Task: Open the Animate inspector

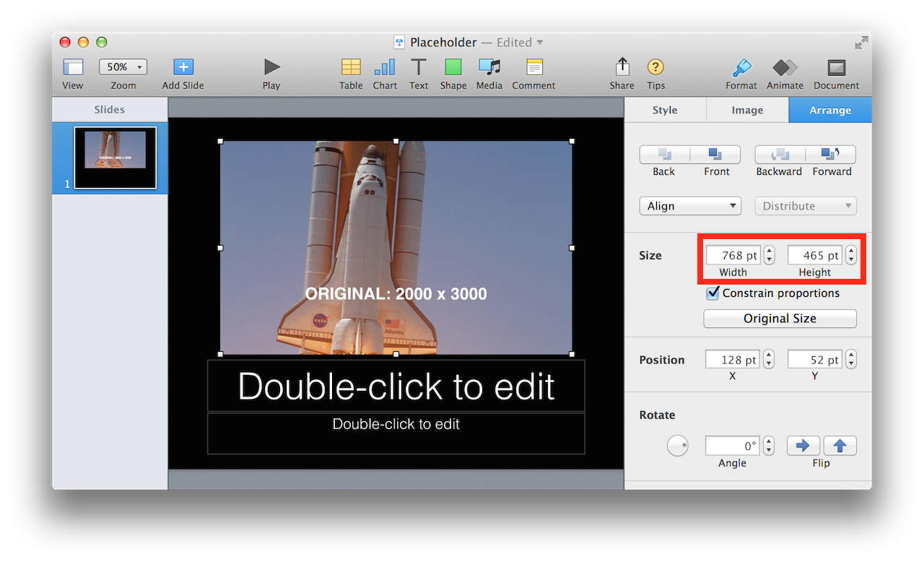Action: (785, 67)
